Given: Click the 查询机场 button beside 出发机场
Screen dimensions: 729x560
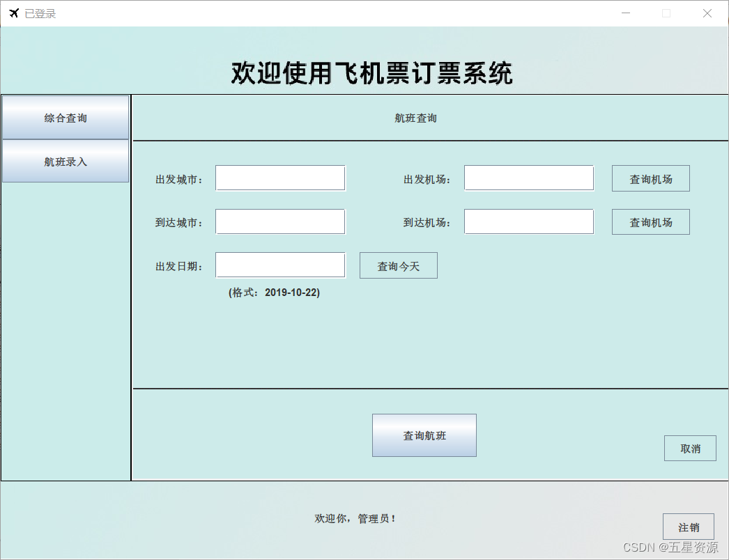Looking at the screenshot, I should click(650, 178).
